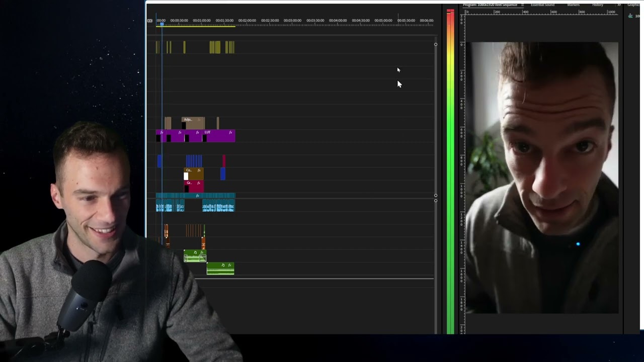Viewport: 644px width, 362px height.
Task: Click the sequence icon below the Graphics tab
Action: point(630,16)
